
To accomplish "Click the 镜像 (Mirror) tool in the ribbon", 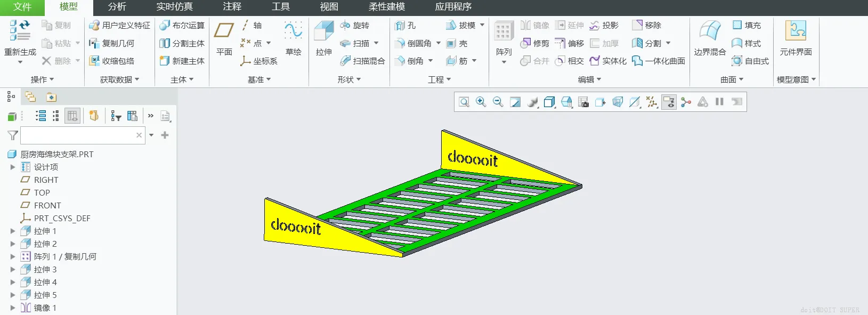I will pos(535,25).
